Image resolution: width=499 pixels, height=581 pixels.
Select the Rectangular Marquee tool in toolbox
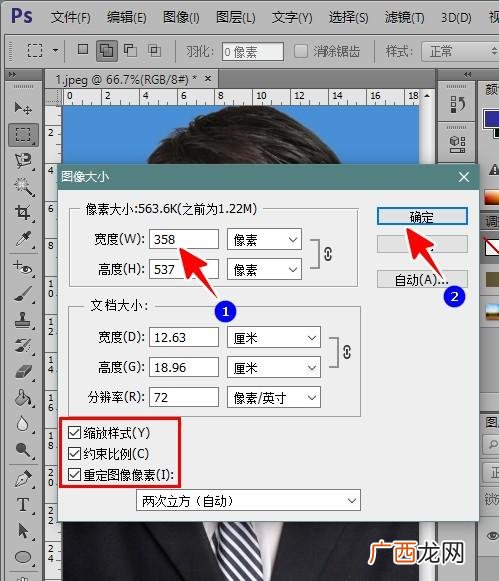click(23, 135)
